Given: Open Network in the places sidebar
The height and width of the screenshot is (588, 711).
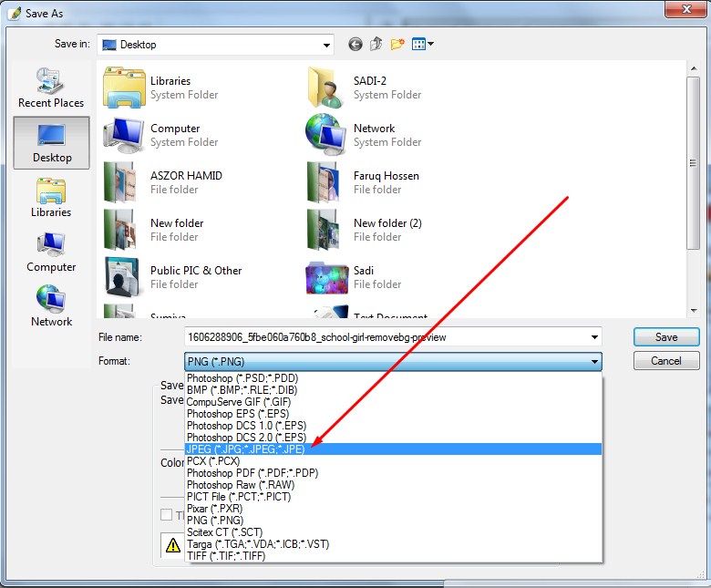Looking at the screenshot, I should coord(51,306).
